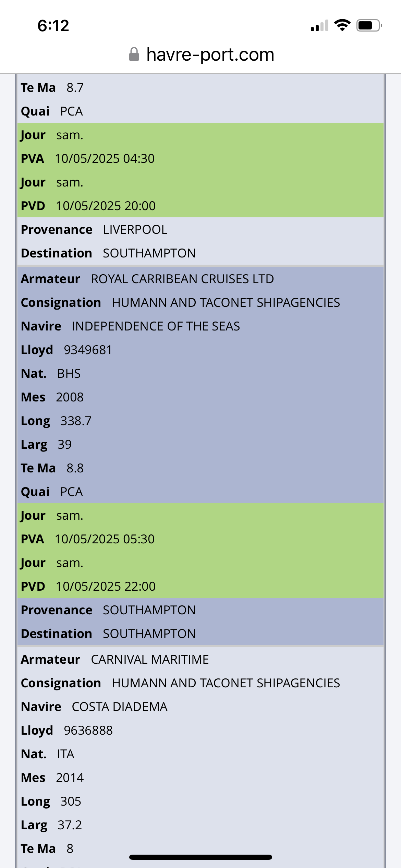The image size is (401, 868).
Task: Tap the bottom home indicator bar
Action: tap(200, 857)
